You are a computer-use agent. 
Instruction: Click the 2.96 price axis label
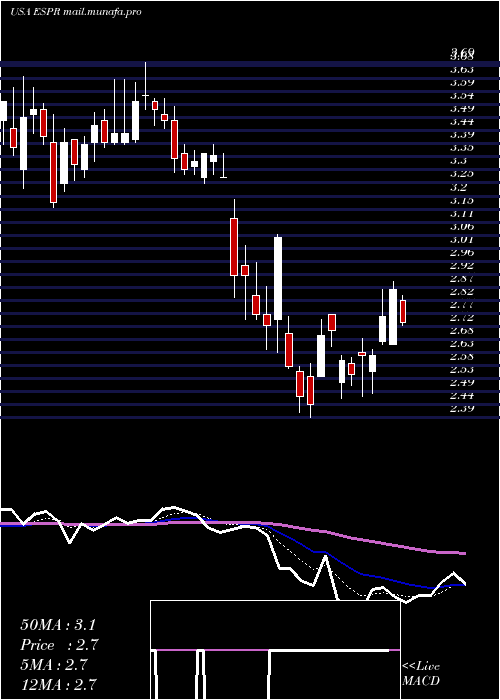(462, 252)
